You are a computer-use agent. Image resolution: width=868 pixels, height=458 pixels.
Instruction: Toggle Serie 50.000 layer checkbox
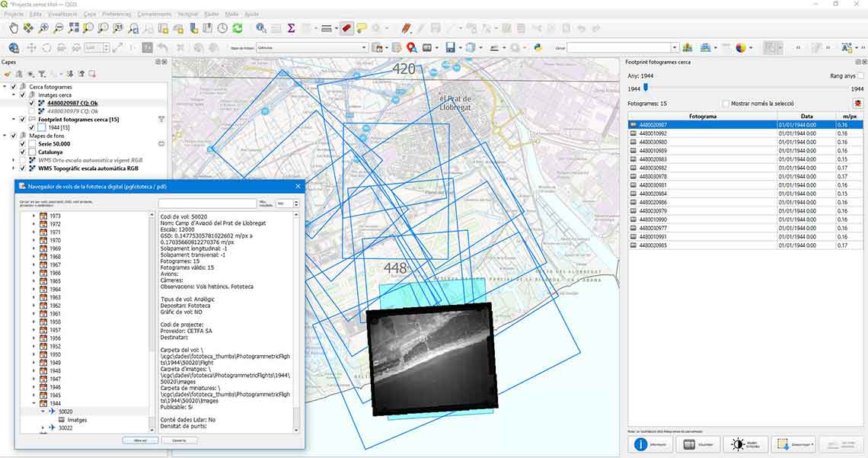point(23,144)
